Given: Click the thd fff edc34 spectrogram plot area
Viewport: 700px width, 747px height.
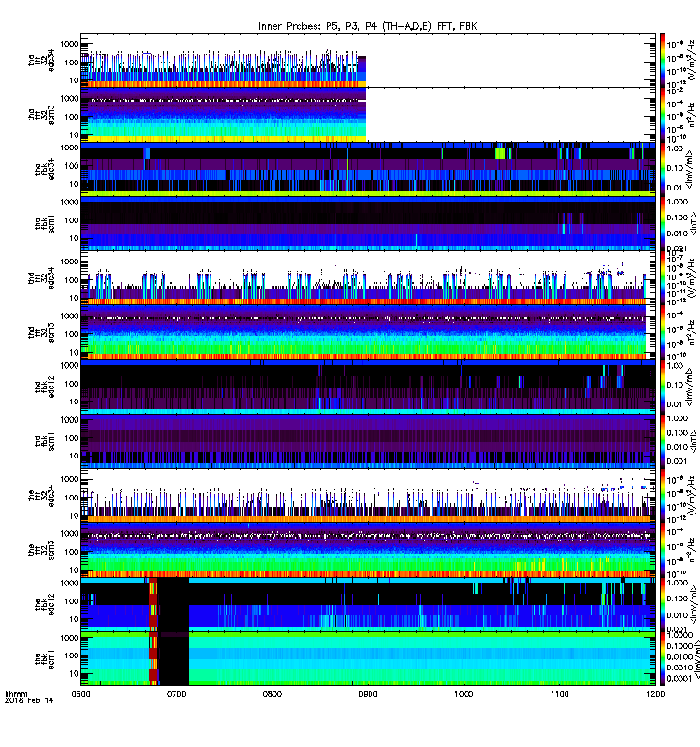Looking at the screenshot, I should pyautogui.click(x=368, y=278).
